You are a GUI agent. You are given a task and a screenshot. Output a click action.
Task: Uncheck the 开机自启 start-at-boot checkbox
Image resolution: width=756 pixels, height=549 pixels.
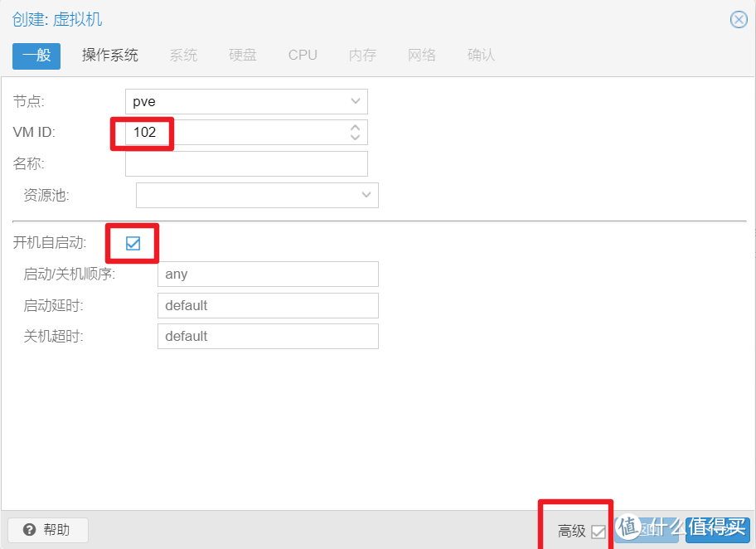pyautogui.click(x=132, y=243)
